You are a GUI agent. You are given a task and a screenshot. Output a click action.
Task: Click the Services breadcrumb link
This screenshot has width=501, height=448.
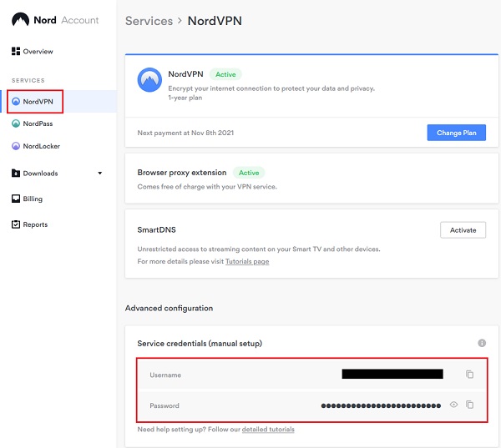(149, 21)
